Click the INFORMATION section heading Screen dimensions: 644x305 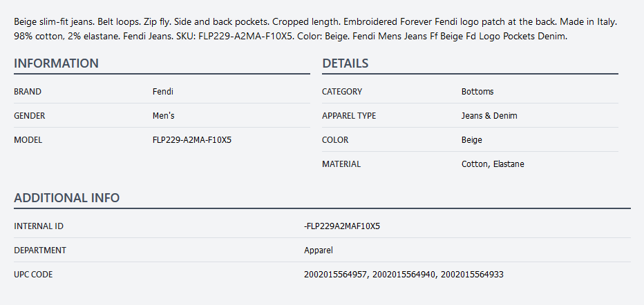[x=56, y=63]
